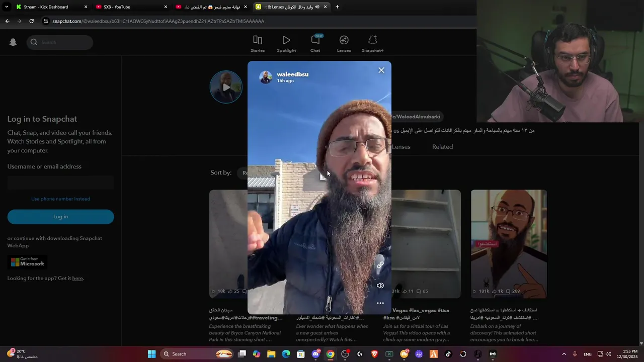Click the taskbar Search box
Image resolution: width=644 pixels, height=362 pixels.
tap(197, 354)
